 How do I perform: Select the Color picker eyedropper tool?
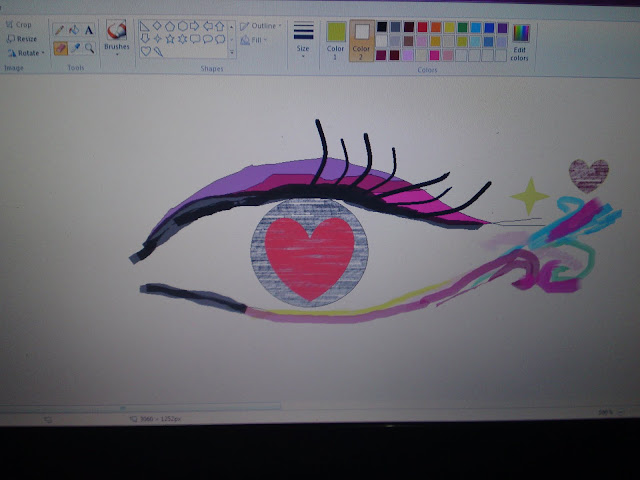point(75,48)
